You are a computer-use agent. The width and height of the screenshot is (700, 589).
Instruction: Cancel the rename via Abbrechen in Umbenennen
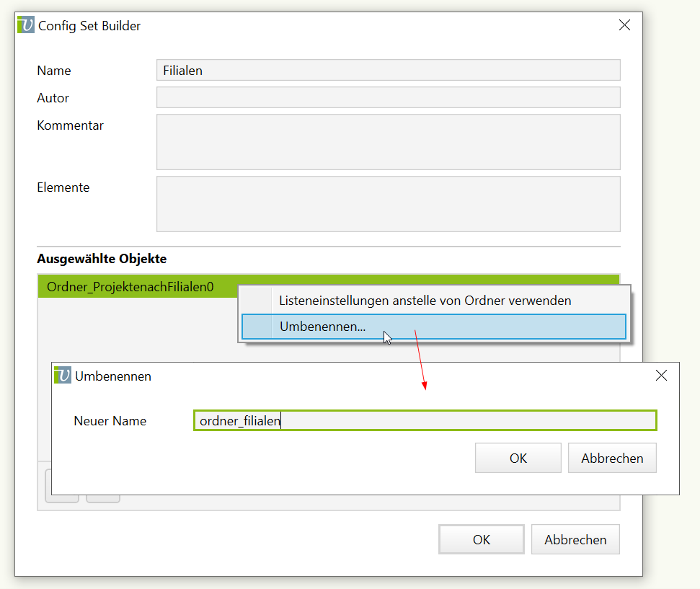coord(612,458)
